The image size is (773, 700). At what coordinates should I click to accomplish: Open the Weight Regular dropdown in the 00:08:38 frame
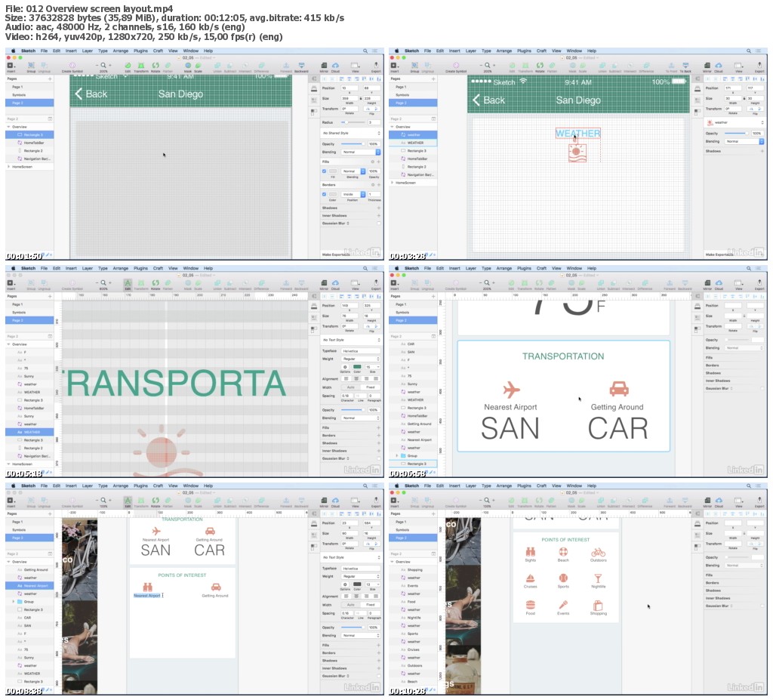tap(360, 576)
